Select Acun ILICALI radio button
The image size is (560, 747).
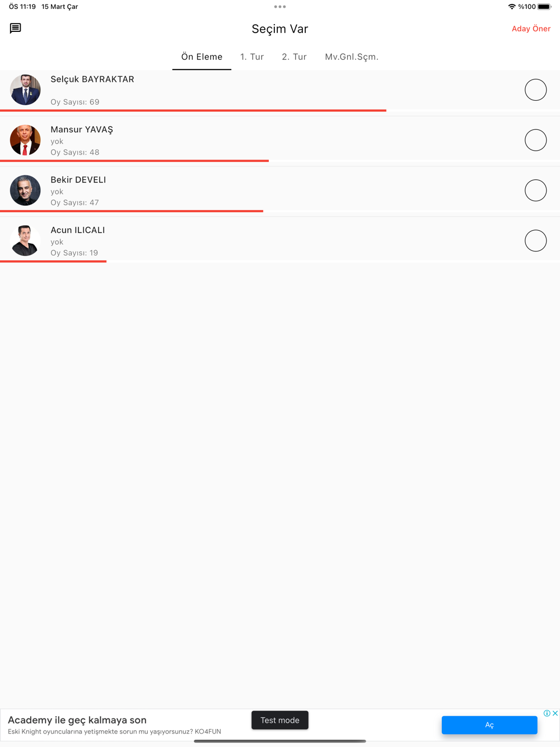[x=535, y=241]
